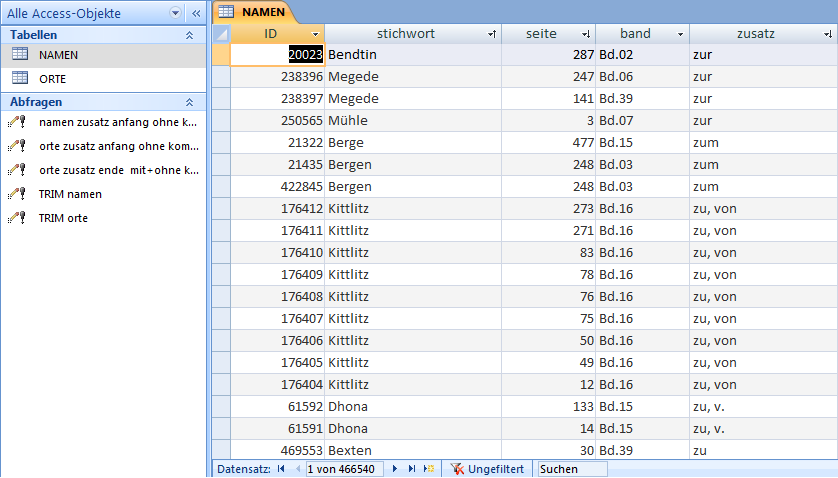Open the TRIM orte query
The height and width of the screenshot is (478, 838).
coord(62,217)
